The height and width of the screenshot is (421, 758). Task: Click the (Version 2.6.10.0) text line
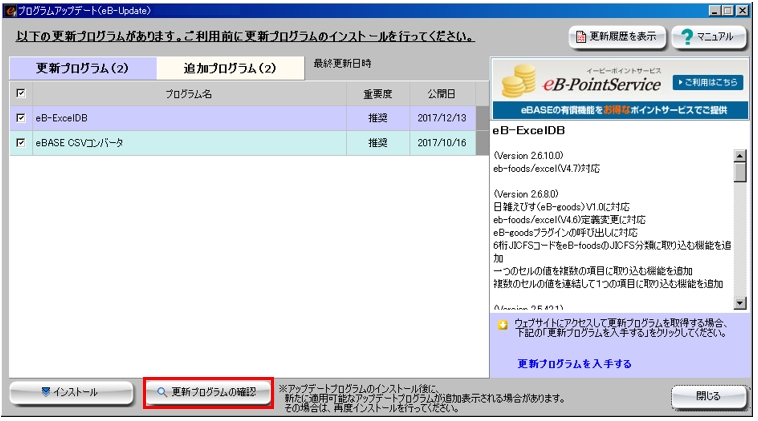coord(528,156)
